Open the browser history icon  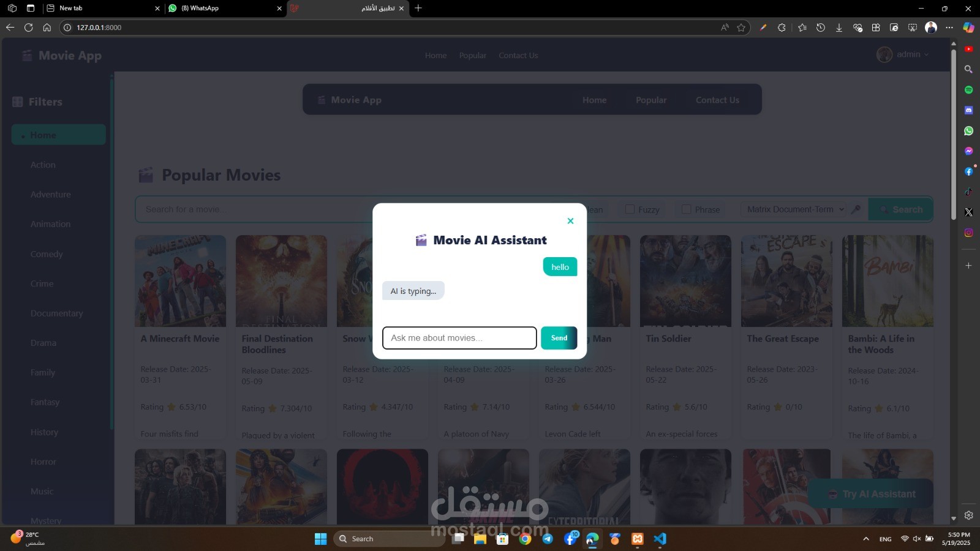pos(821,28)
